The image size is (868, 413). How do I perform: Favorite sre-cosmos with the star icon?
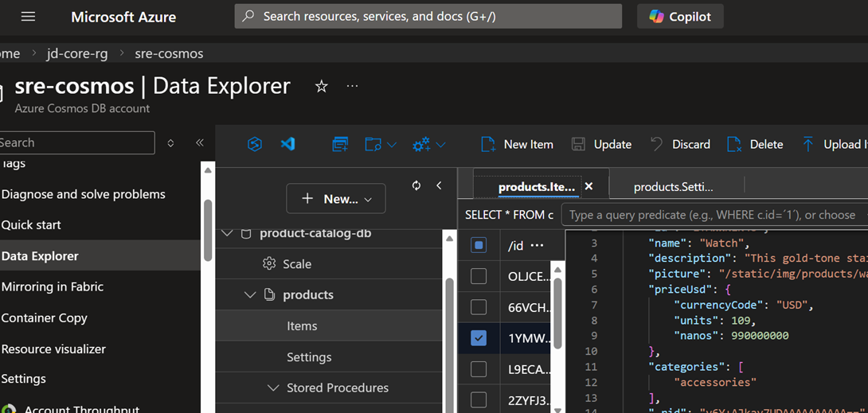(x=321, y=87)
